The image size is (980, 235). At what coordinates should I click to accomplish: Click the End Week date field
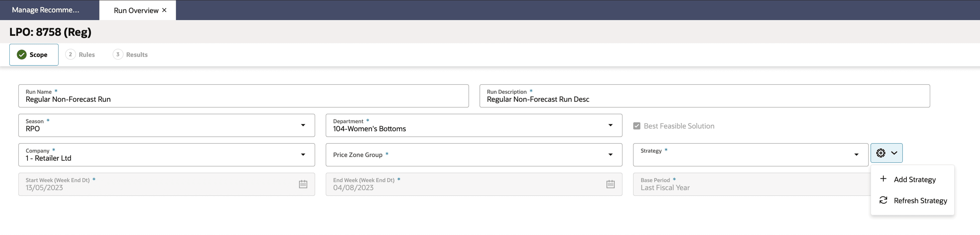click(474, 184)
